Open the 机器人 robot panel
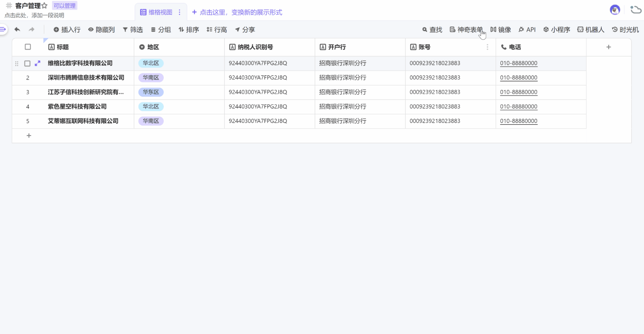This screenshot has width=644, height=334. [x=591, y=30]
